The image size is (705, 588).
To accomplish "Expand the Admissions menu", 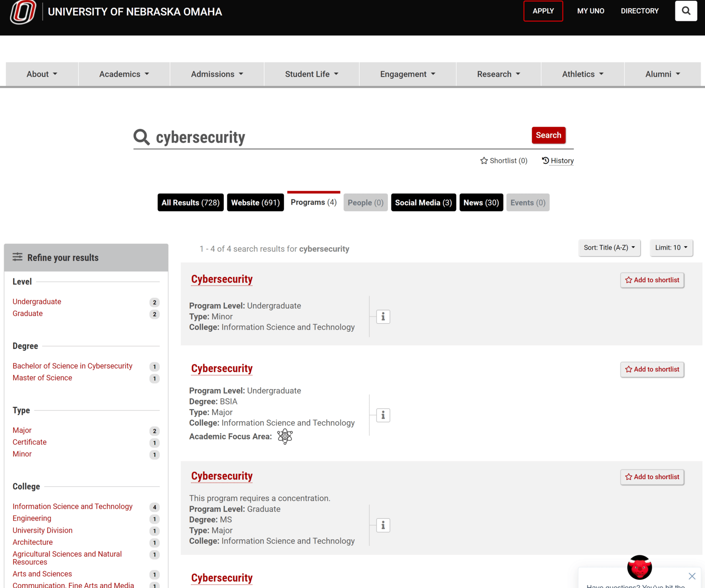I will coord(217,74).
